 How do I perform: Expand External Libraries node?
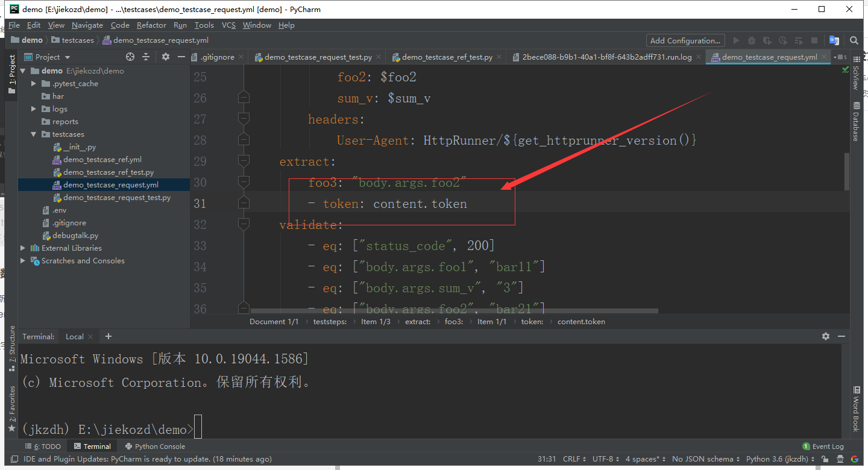[x=22, y=248]
